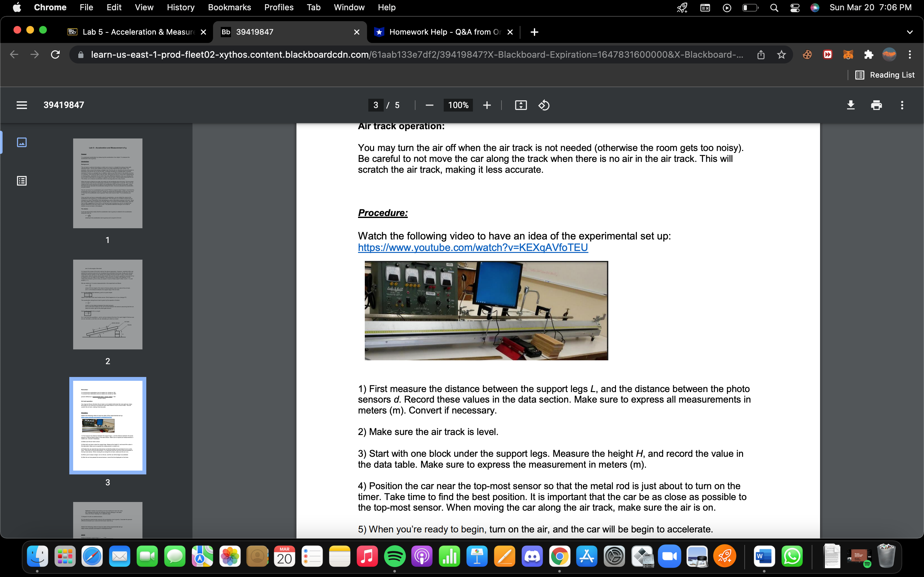This screenshot has height=577, width=924.
Task: Toggle the thumbnails panel in sidebar
Action: click(x=22, y=142)
